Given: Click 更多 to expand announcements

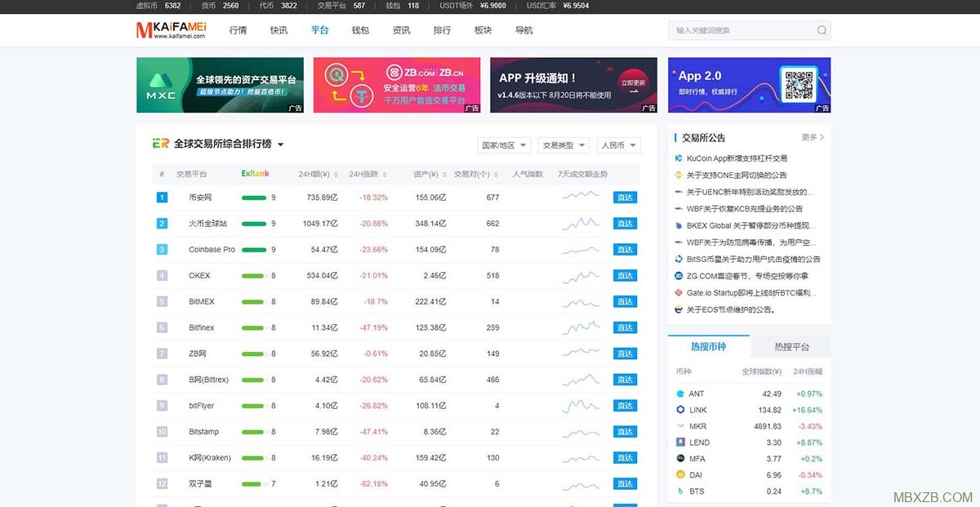Looking at the screenshot, I should [813, 137].
